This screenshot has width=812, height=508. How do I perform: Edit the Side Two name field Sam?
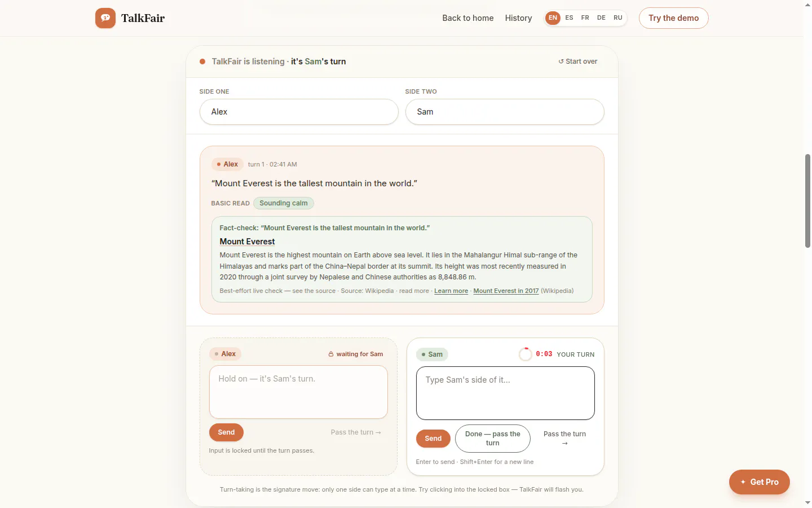click(x=505, y=112)
